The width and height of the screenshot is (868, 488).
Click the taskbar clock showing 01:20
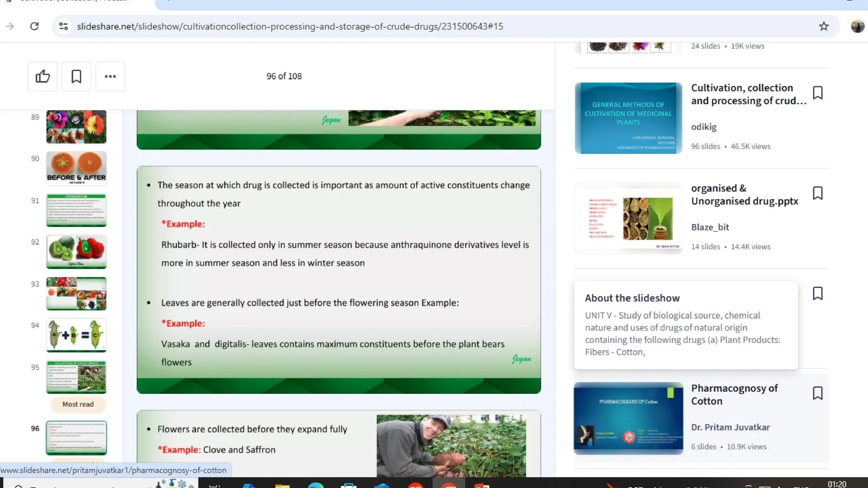click(x=837, y=483)
